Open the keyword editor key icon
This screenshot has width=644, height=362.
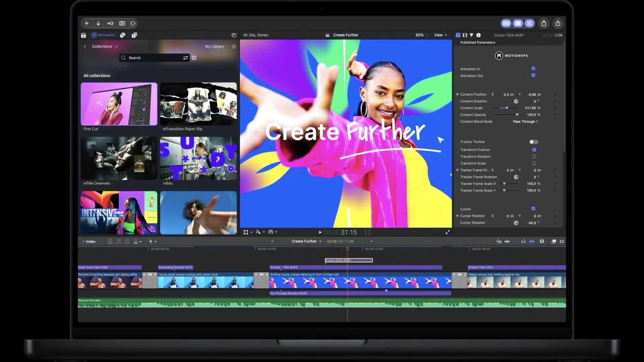[x=110, y=23]
